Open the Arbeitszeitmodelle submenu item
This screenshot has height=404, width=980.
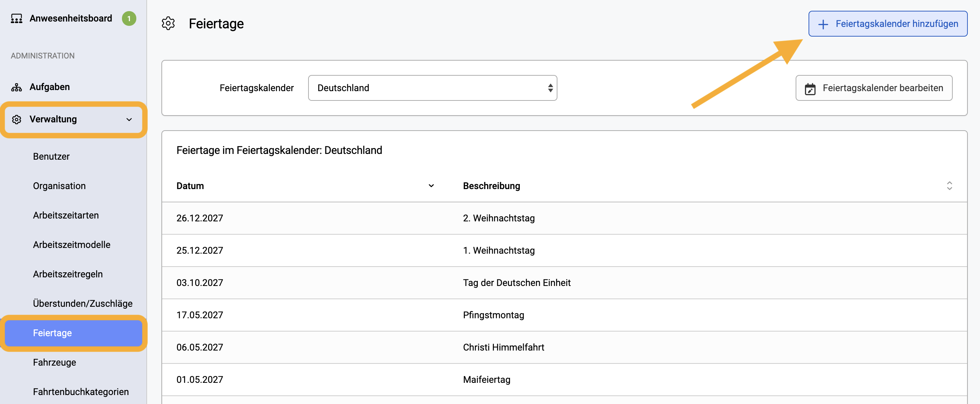click(x=72, y=244)
